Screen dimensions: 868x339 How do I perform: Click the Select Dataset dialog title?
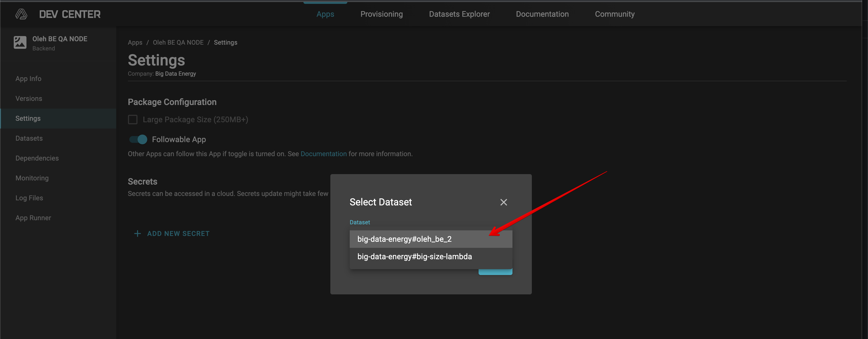click(380, 202)
